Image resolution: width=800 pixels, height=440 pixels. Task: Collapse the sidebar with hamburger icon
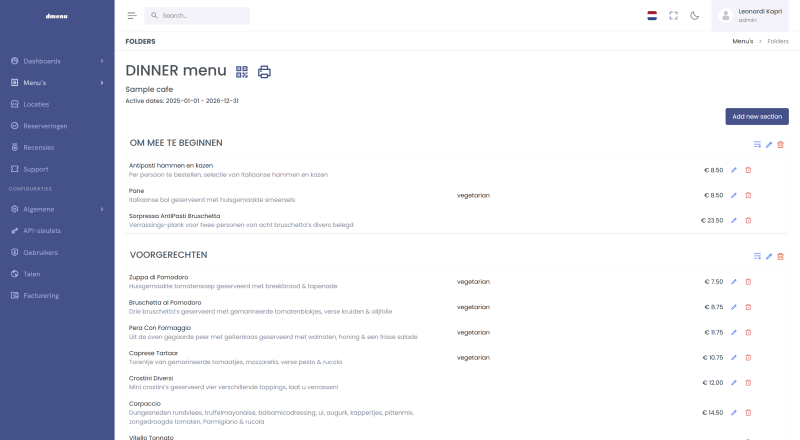click(132, 16)
